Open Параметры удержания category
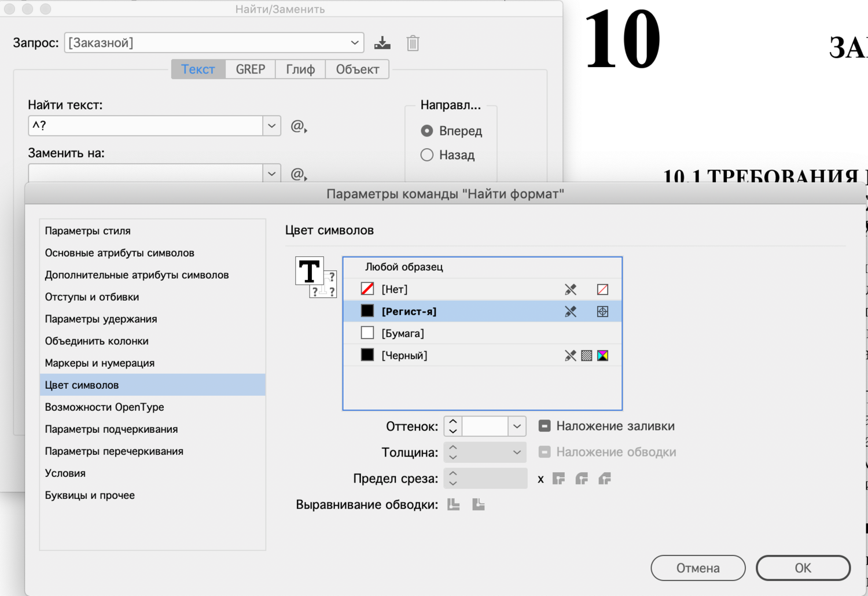The height and width of the screenshot is (596, 868). (153, 319)
